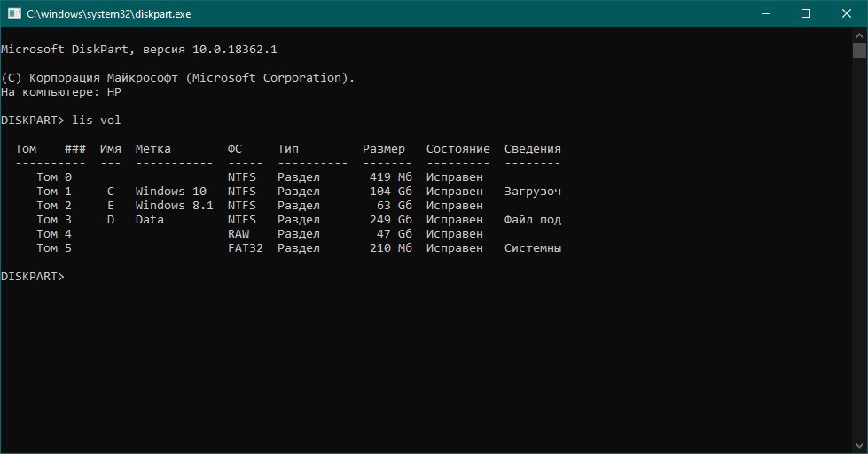The height and width of the screenshot is (454, 868).
Task: Click the 'Data' volume label
Action: 150,220
